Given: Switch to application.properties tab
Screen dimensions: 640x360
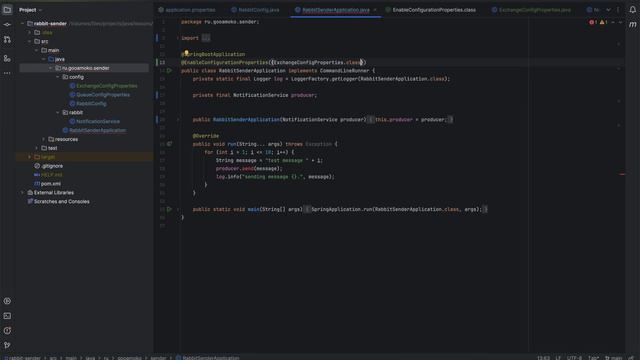Looking at the screenshot, I should pyautogui.click(x=187, y=10).
